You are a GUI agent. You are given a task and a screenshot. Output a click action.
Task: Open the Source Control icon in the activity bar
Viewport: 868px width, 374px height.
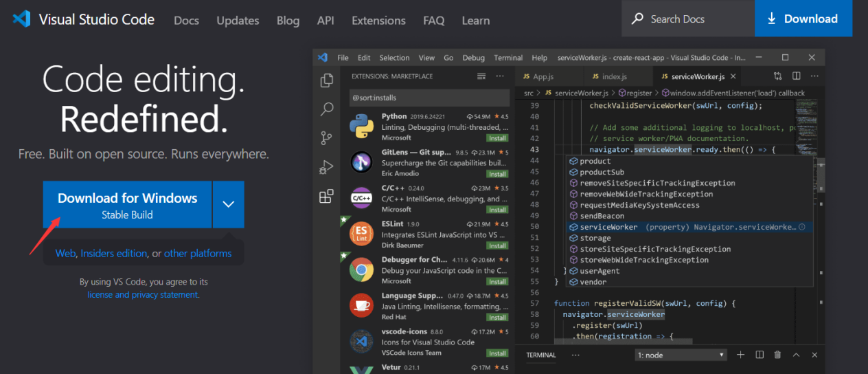point(327,138)
